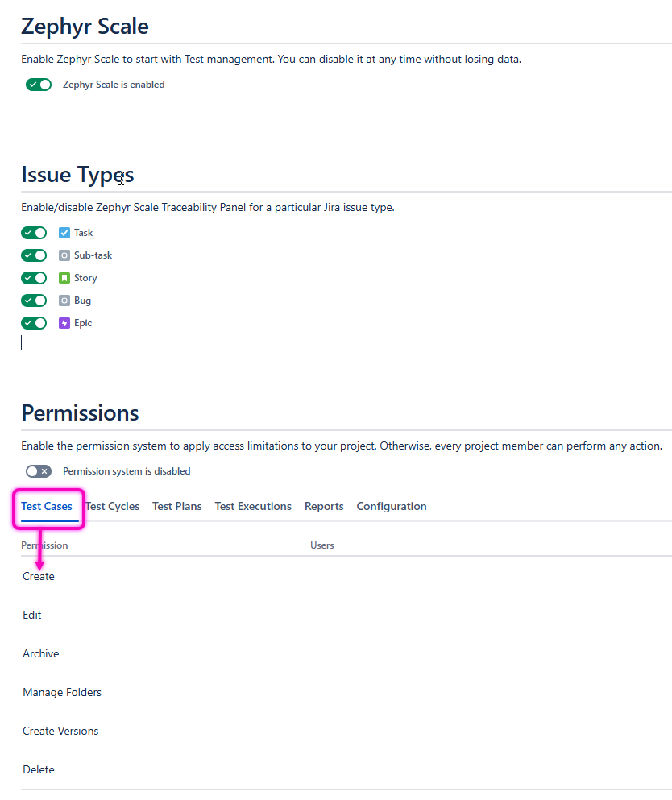
Task: Click the Bug issue type icon
Action: click(64, 301)
